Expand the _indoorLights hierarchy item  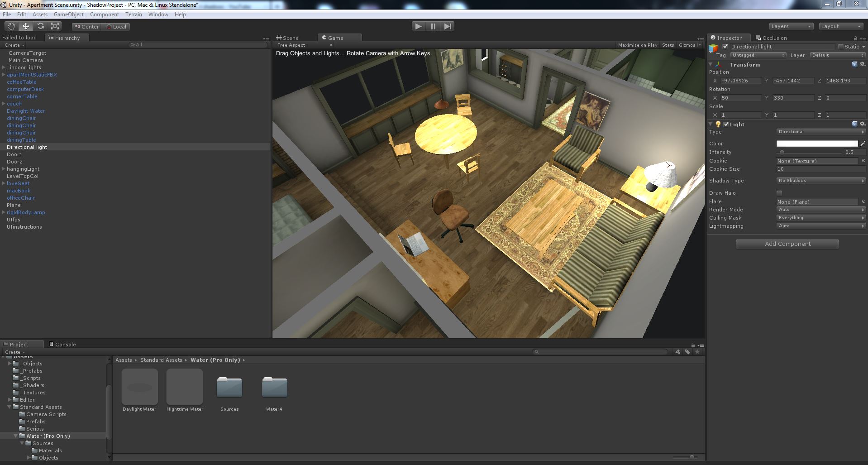4,67
